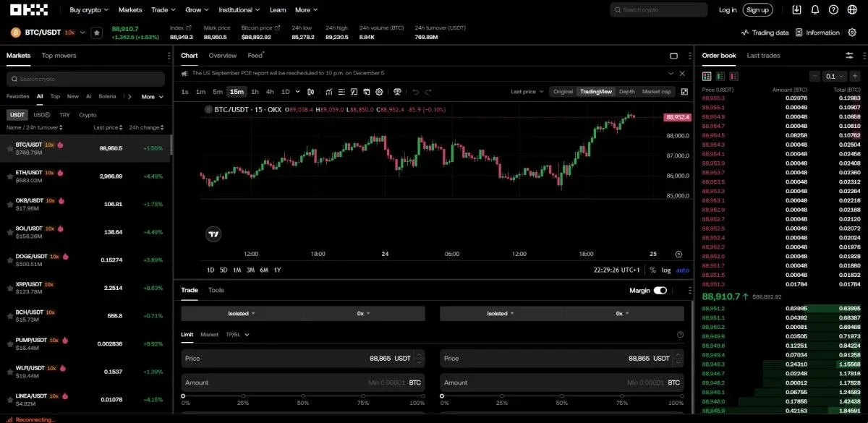Expand the Trade menu

(163, 10)
